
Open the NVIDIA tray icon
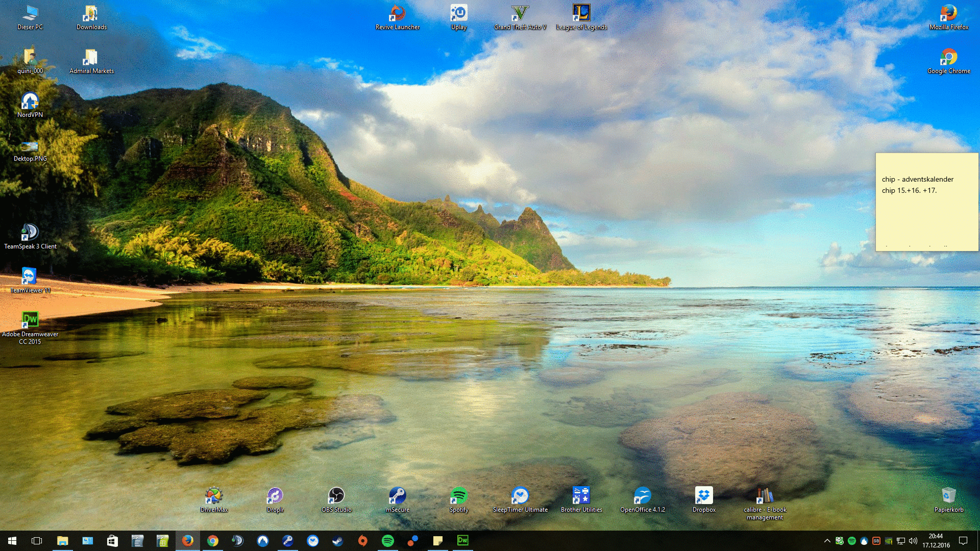click(889, 541)
